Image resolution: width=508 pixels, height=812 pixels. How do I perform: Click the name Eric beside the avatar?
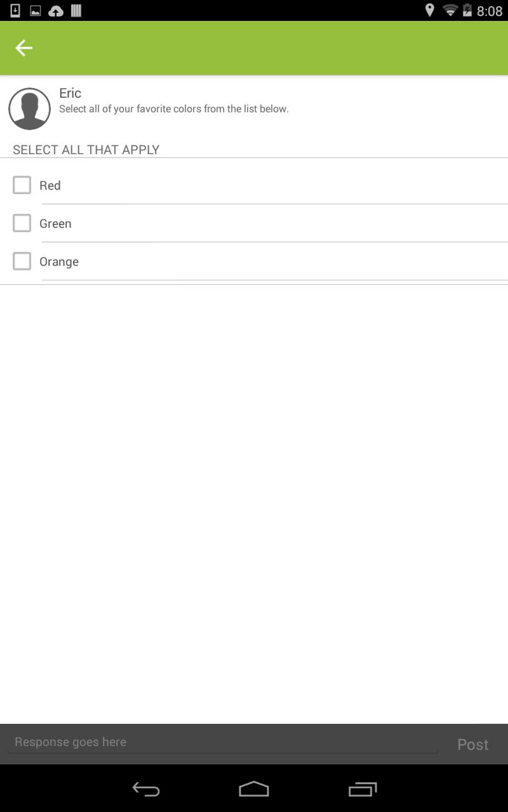click(70, 93)
